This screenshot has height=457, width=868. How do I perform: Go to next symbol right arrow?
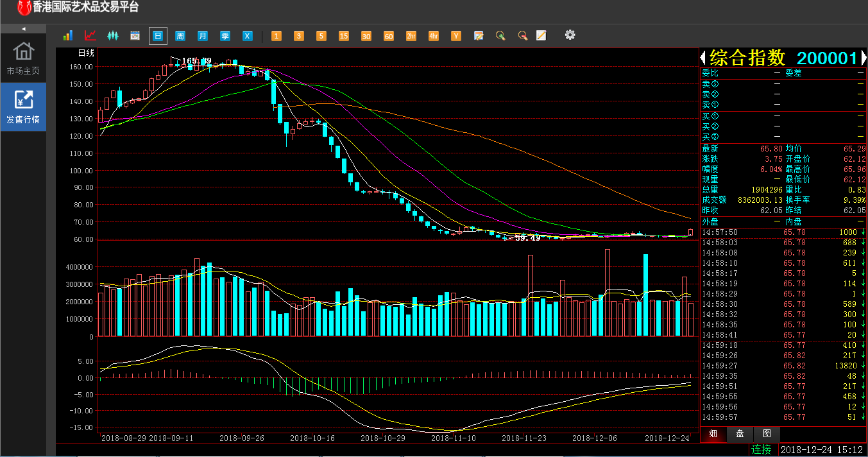[863, 58]
